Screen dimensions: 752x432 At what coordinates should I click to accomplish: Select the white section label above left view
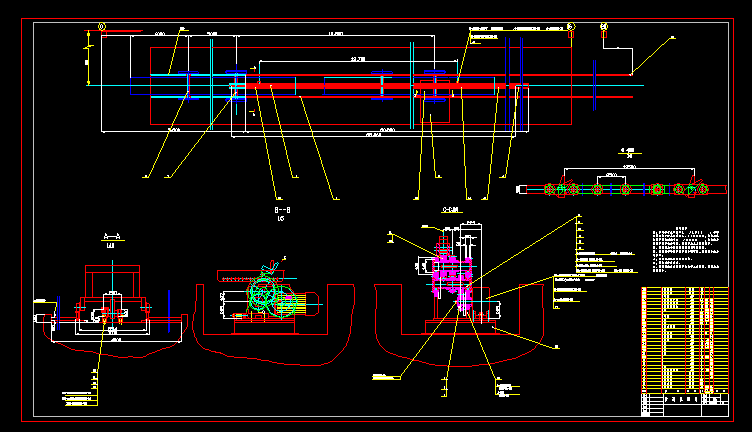tap(110, 238)
